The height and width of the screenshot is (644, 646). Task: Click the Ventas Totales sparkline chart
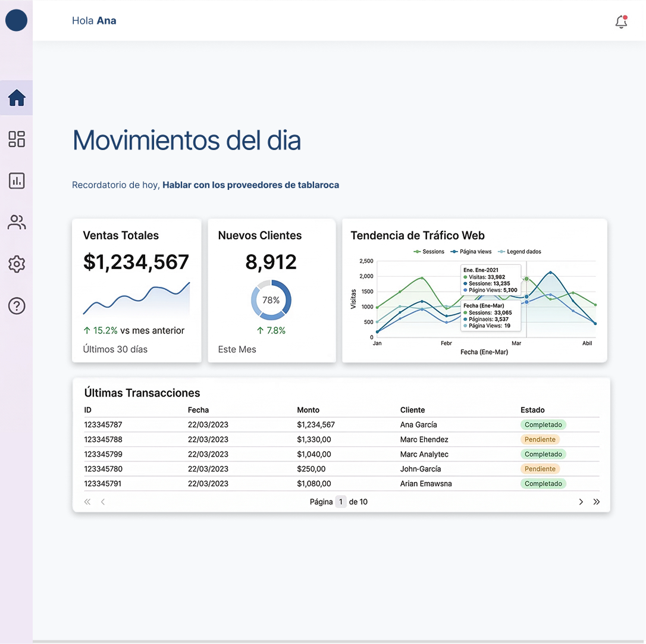136,299
